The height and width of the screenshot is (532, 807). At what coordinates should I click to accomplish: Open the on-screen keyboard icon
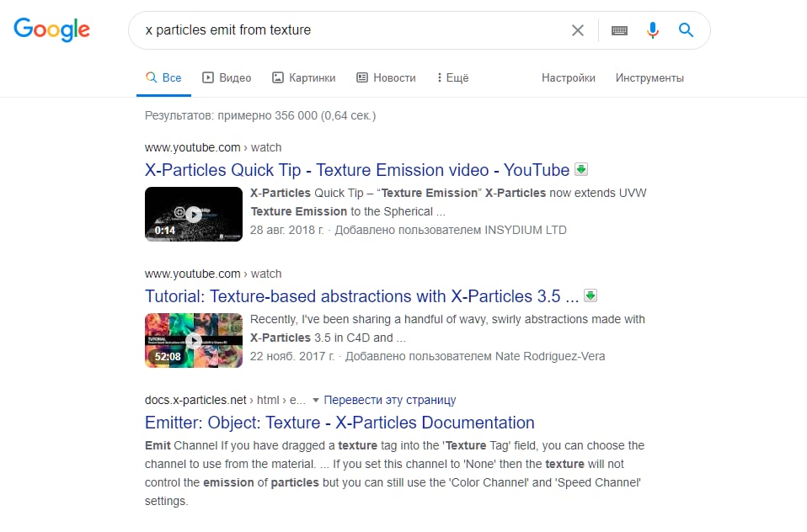click(x=619, y=30)
